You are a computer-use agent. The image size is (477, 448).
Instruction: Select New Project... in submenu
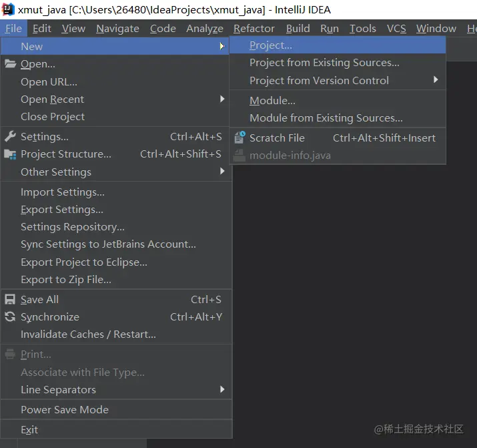pos(338,45)
